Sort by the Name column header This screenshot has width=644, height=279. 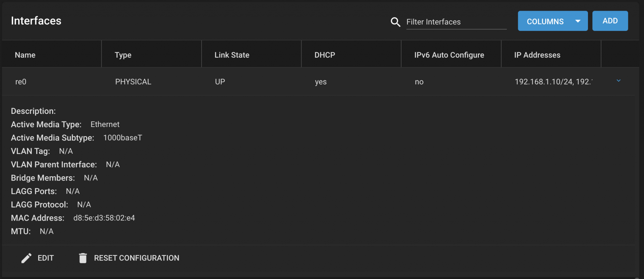pos(25,55)
